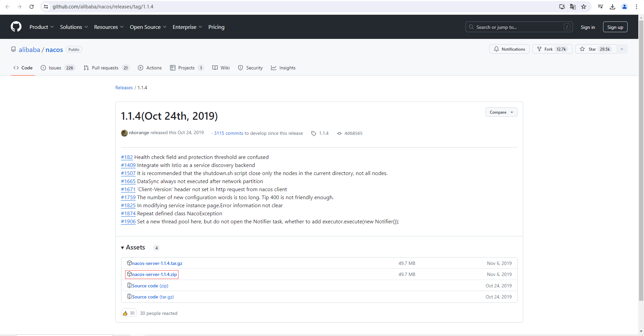Screen dimensions: 644x336
Task: Click the repository icon beside alibaba
Action: point(13,49)
